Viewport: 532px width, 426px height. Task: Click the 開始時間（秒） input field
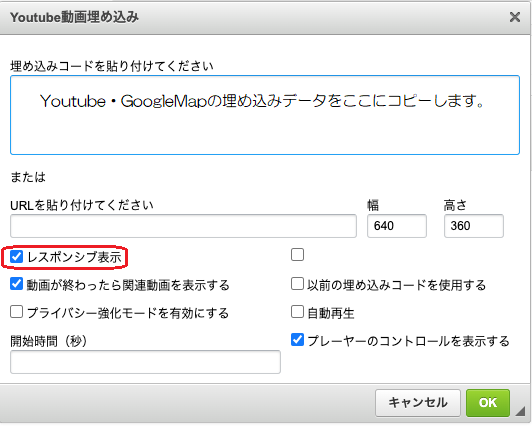145,362
